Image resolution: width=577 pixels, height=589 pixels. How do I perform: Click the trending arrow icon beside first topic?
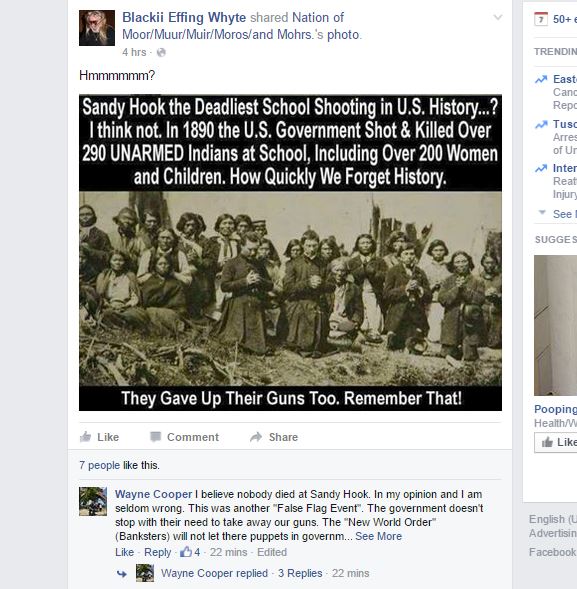point(541,79)
